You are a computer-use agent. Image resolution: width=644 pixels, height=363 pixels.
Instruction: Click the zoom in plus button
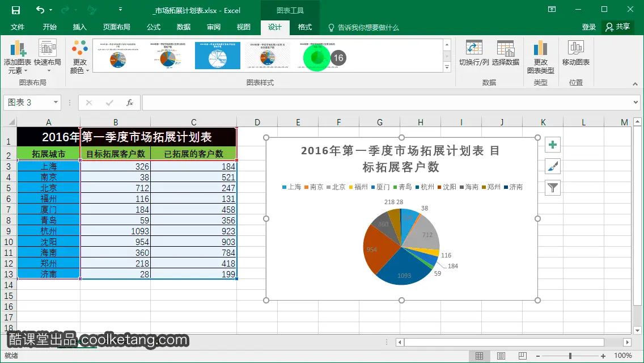[603, 356]
